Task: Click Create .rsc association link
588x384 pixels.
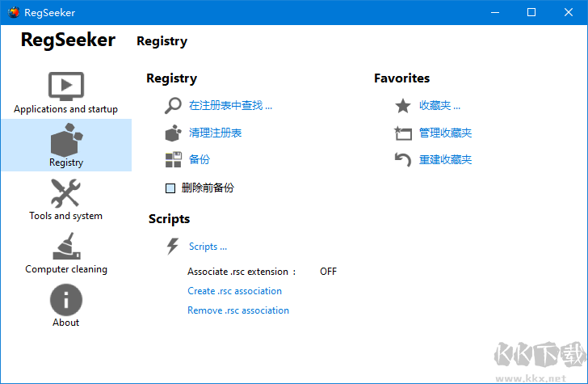Action: tap(235, 291)
